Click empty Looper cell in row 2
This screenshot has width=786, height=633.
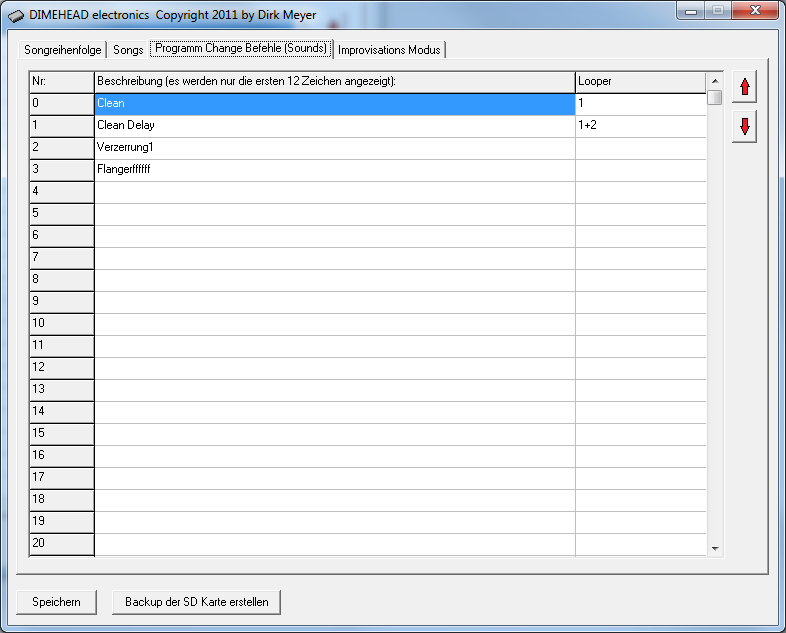click(x=641, y=148)
